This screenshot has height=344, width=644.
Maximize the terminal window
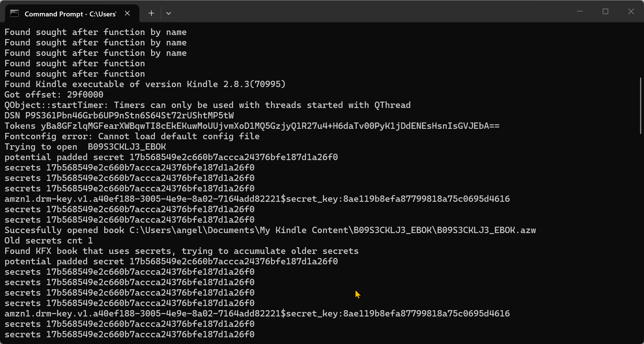[605, 12]
